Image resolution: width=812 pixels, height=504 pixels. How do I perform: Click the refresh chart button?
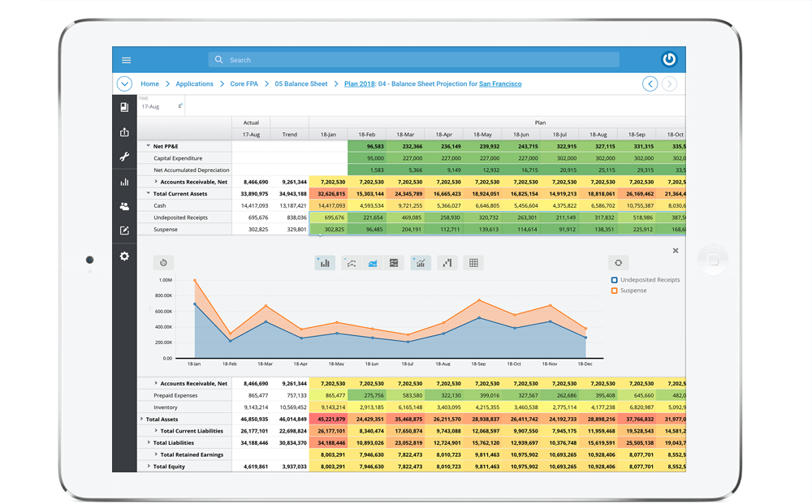[x=618, y=263]
